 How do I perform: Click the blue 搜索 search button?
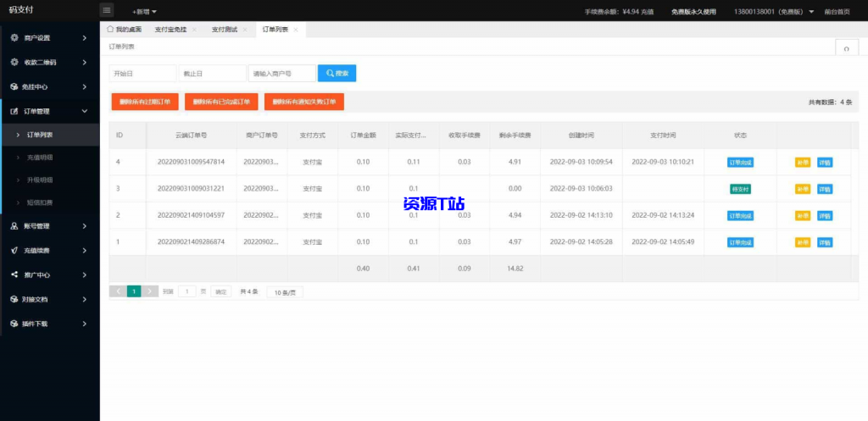click(x=337, y=74)
